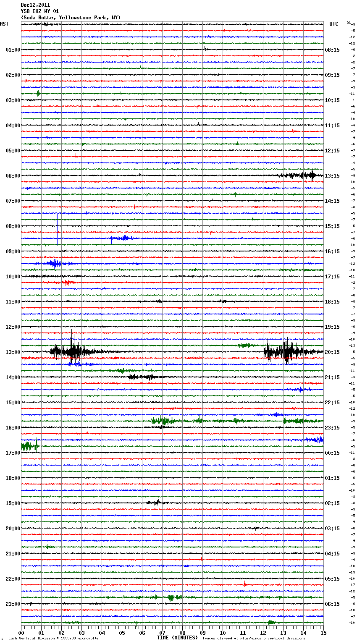Click the 'TIME (MINUTES)' axis title
This screenshot has height=644, width=357.
click(x=177, y=638)
